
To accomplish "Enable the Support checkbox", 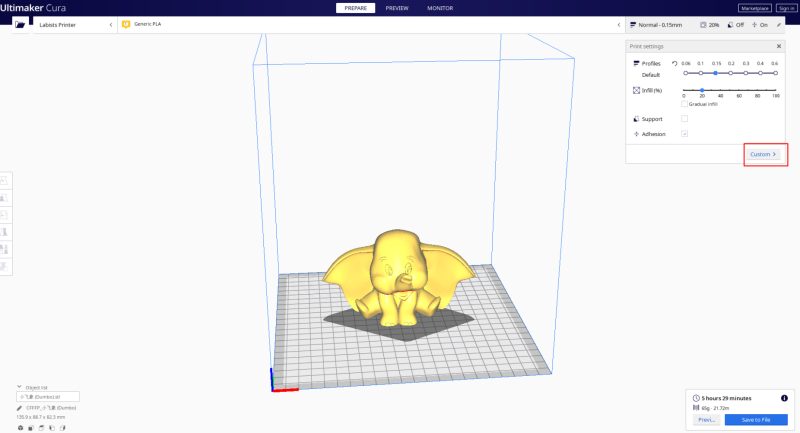I will (x=685, y=119).
